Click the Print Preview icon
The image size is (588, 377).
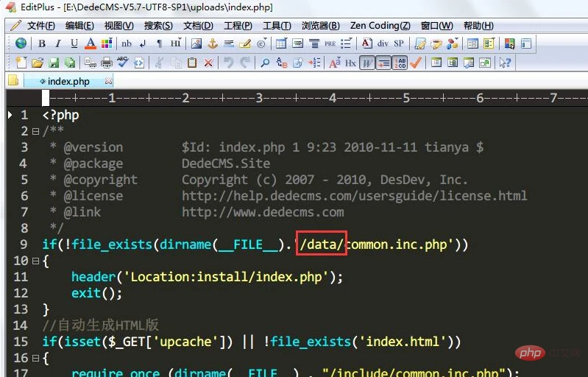click(x=91, y=63)
